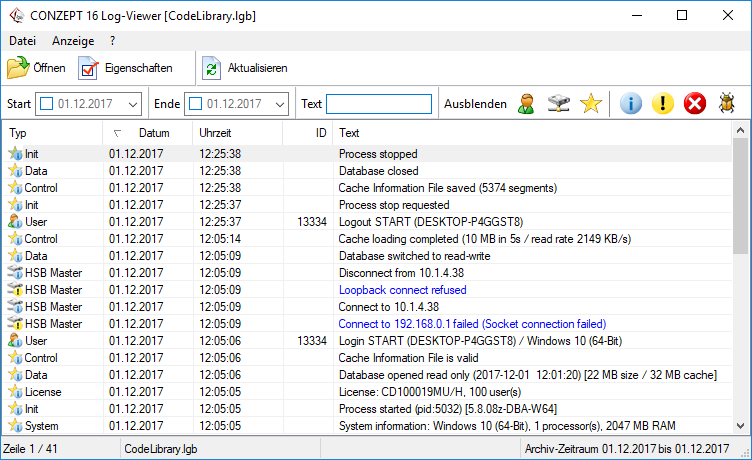Sort the log by the Datum column header
The image size is (752, 460).
pos(154,133)
